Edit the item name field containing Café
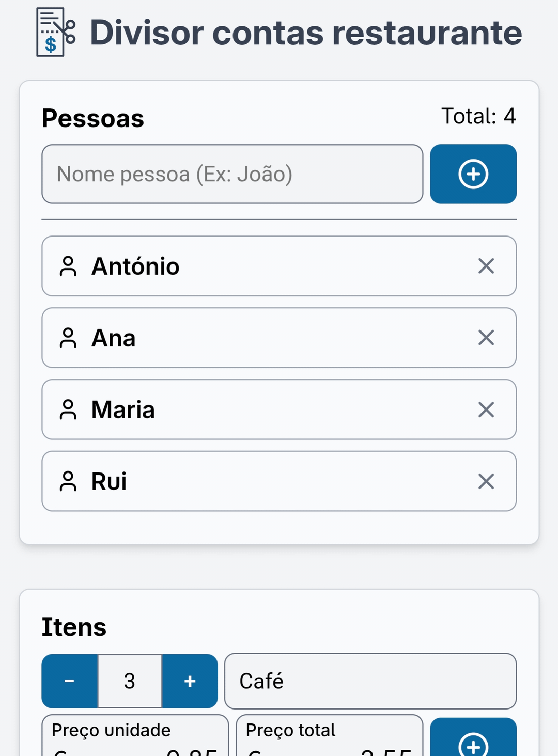This screenshot has height=756, width=558. tap(370, 681)
